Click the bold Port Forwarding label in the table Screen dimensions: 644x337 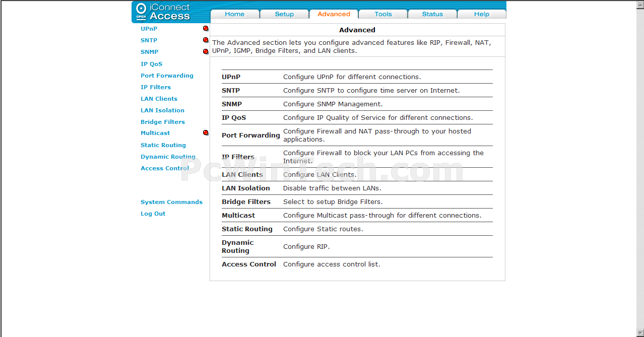[x=251, y=135]
